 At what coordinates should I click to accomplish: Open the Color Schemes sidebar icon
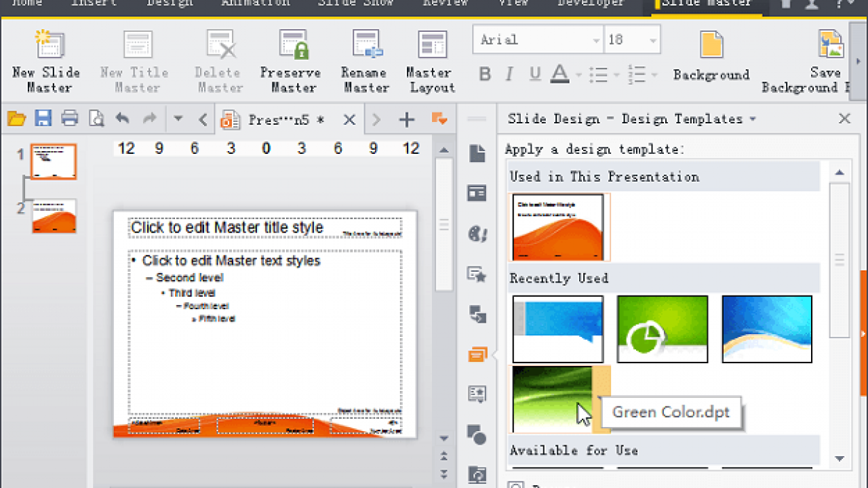pos(477,234)
